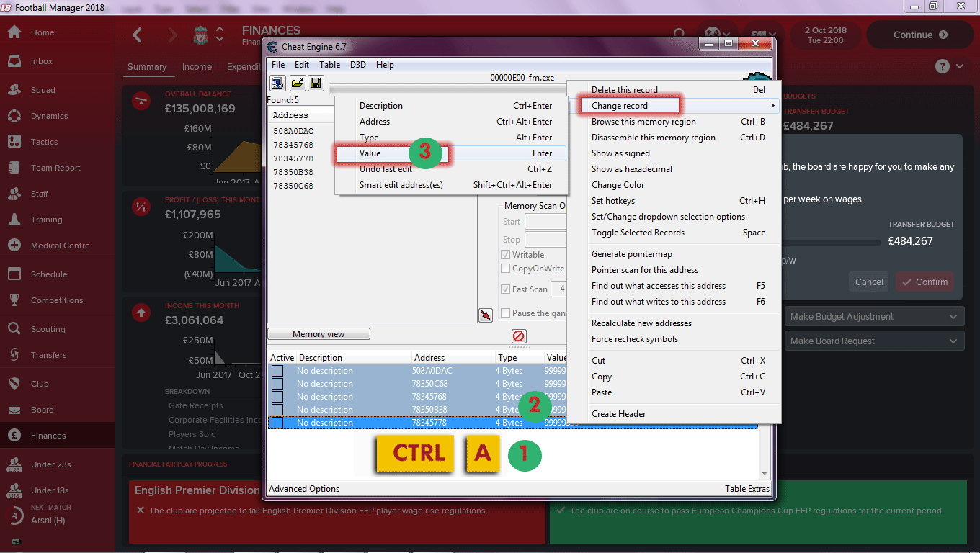Open Under 23s squad icon

pos(14,464)
